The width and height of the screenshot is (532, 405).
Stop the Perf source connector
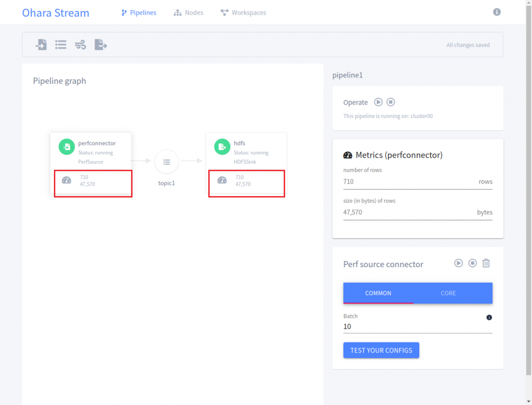point(472,263)
